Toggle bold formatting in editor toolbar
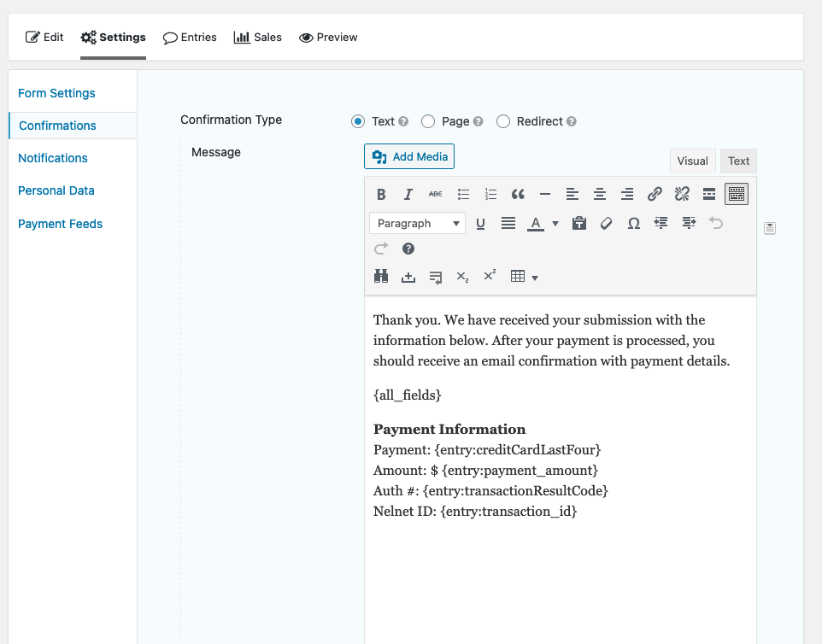The width and height of the screenshot is (822, 644). coord(381,195)
